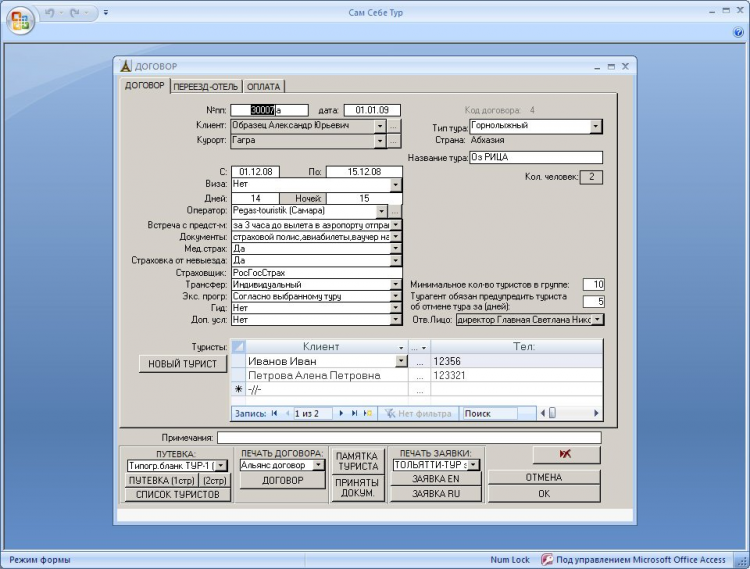Click the НОВЫЙ ТУРИСТ button
Image resolution: width=750 pixels, height=569 pixels.
182,364
